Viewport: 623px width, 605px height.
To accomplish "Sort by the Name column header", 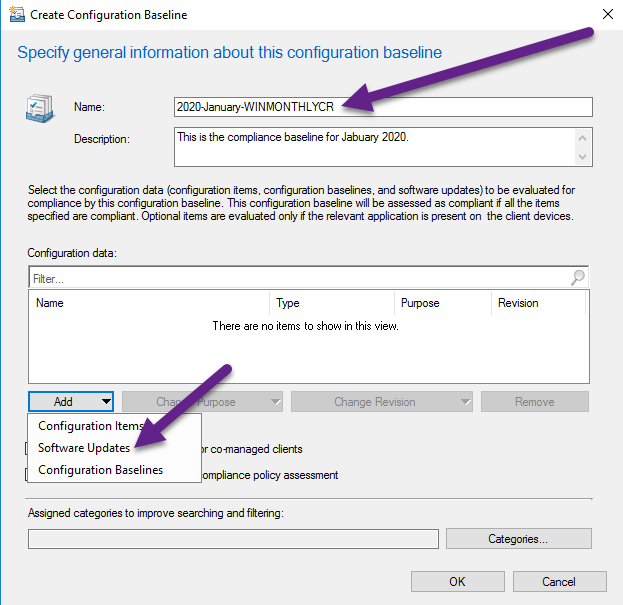I will coord(149,303).
